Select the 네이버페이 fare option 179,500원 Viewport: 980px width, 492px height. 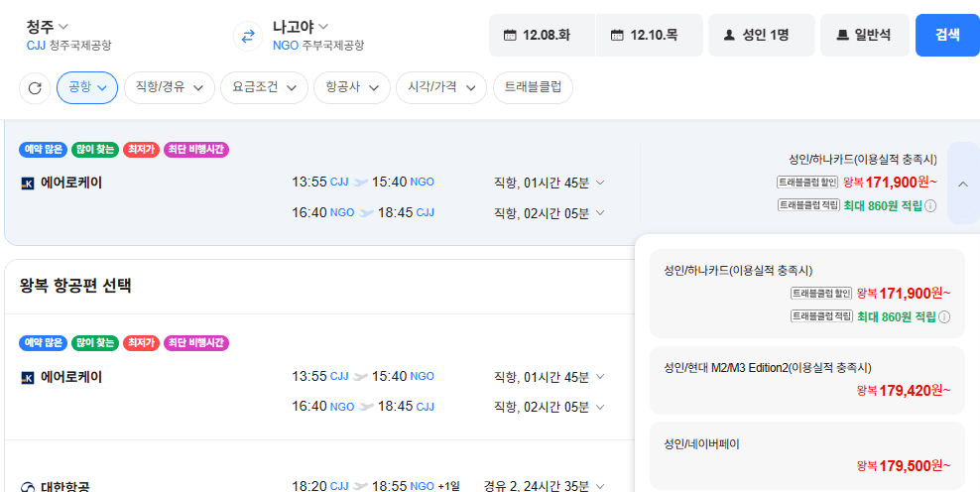pyautogui.click(x=807, y=455)
